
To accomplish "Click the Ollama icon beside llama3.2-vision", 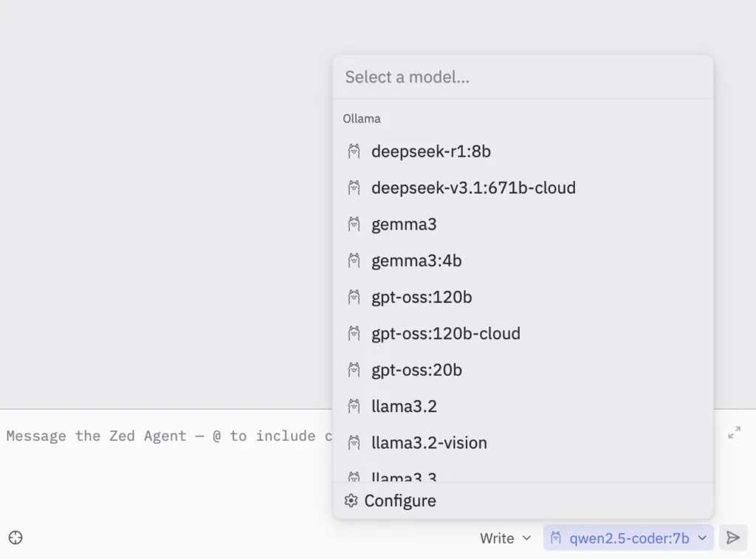I will 354,443.
